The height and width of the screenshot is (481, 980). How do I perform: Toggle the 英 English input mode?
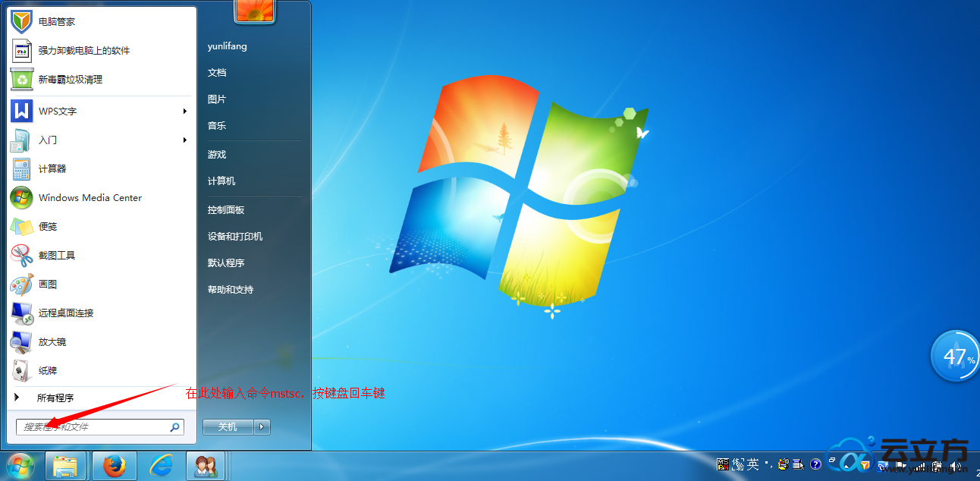coord(753,464)
